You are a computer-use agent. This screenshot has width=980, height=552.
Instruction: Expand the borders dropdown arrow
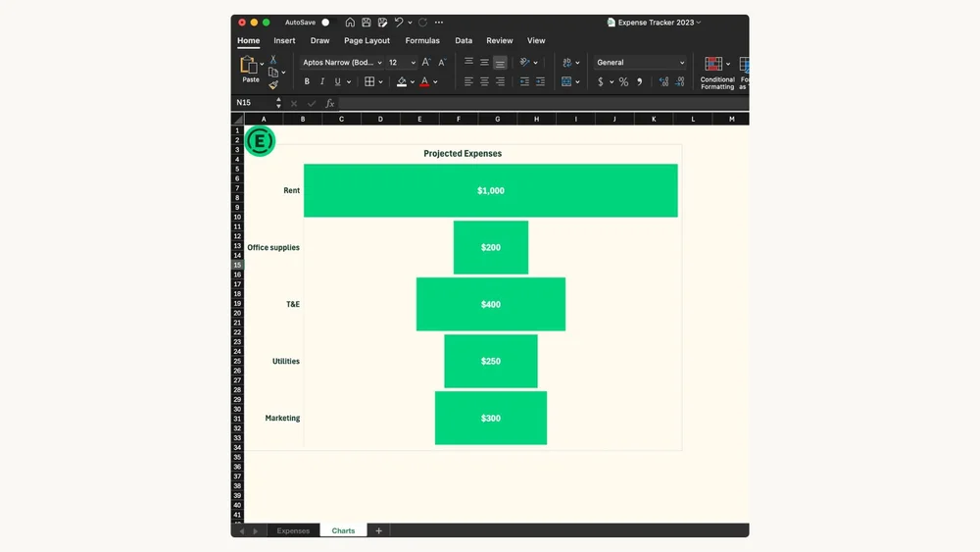point(380,82)
